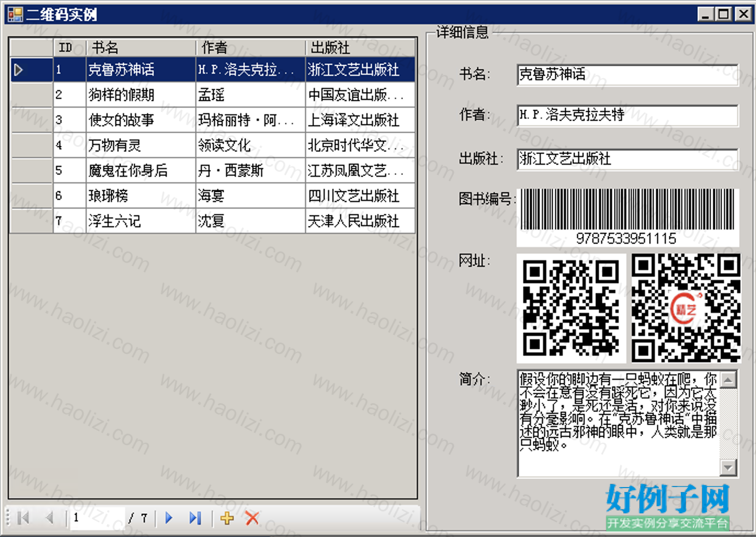The width and height of the screenshot is (756, 537).
Task: Select the cell 克鲁苏神话 in the table
Action: pos(141,70)
